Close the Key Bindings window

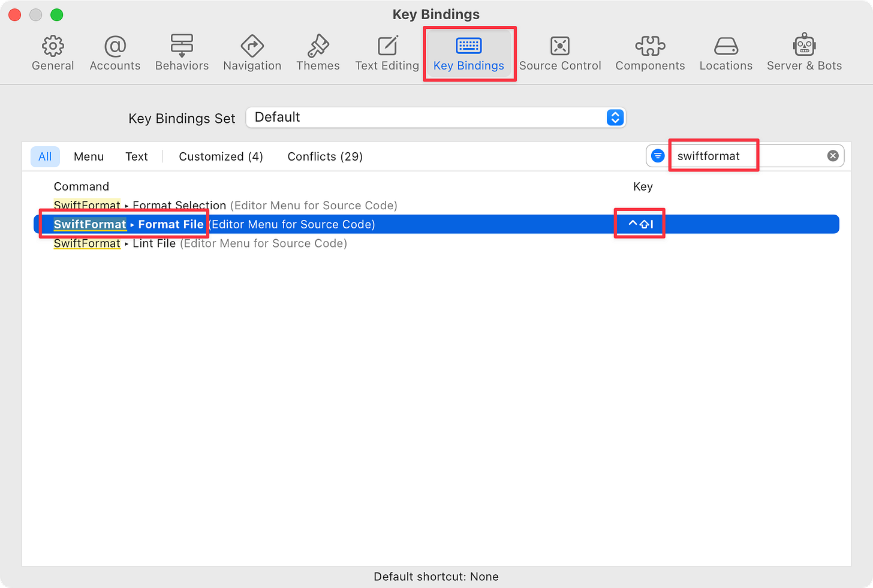(15, 15)
